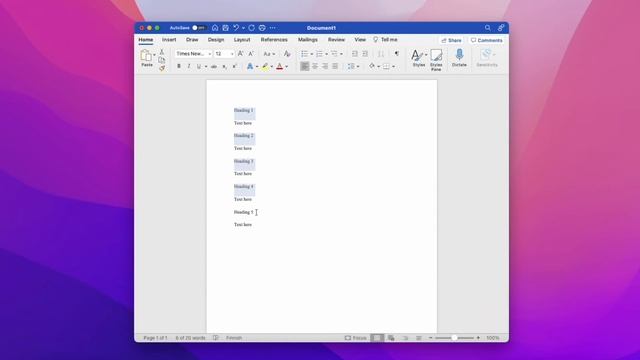Click the Tell me search box
The width and height of the screenshot is (640, 360).
click(385, 40)
